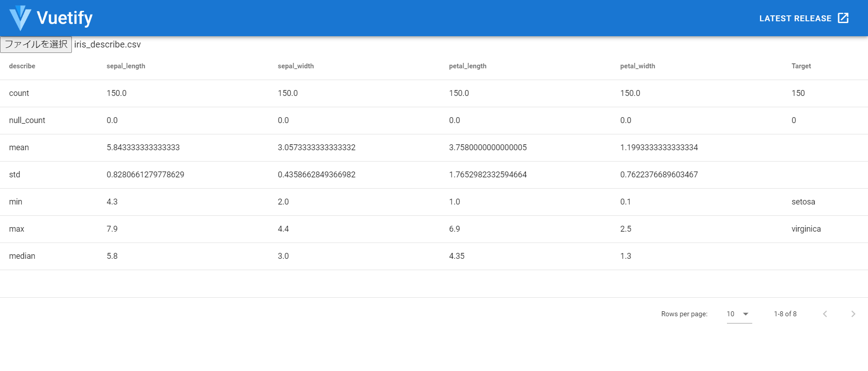Click the min petal_length value 1.0
The width and height of the screenshot is (868, 371).
click(x=454, y=202)
